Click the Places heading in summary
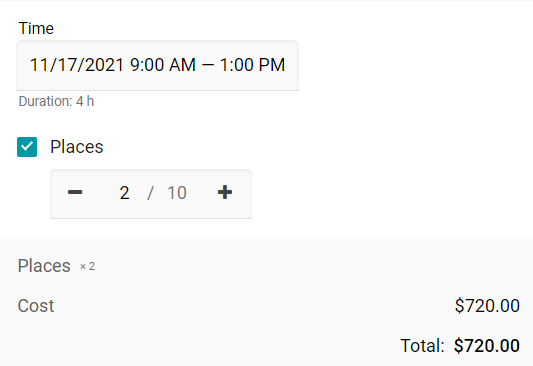The height and width of the screenshot is (366, 533). click(x=44, y=266)
